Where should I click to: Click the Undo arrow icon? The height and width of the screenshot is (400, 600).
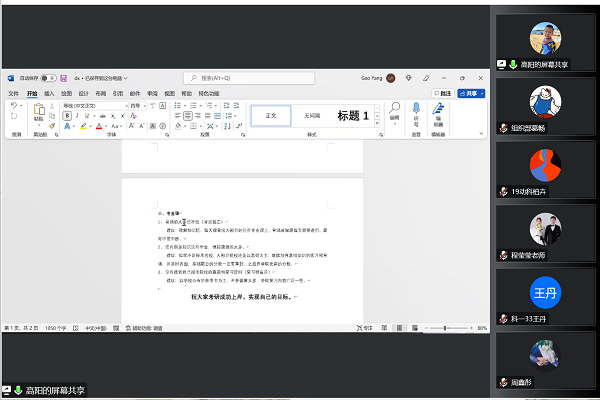[14, 105]
